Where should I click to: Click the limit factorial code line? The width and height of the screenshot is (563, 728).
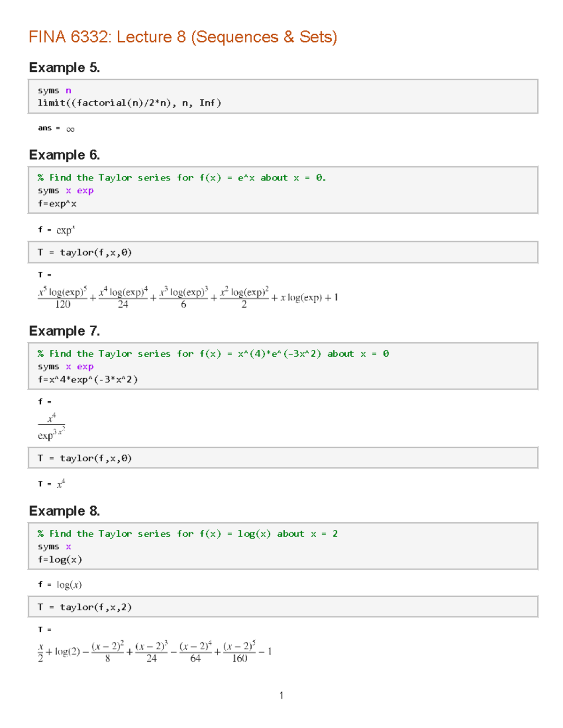click(x=129, y=103)
